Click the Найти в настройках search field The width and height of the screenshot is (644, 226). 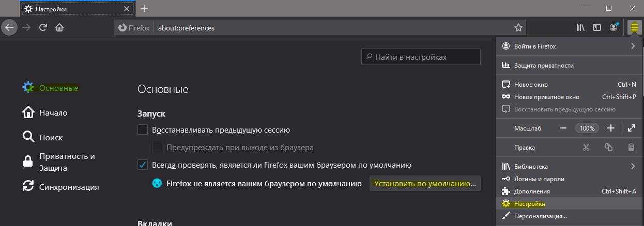click(421, 57)
